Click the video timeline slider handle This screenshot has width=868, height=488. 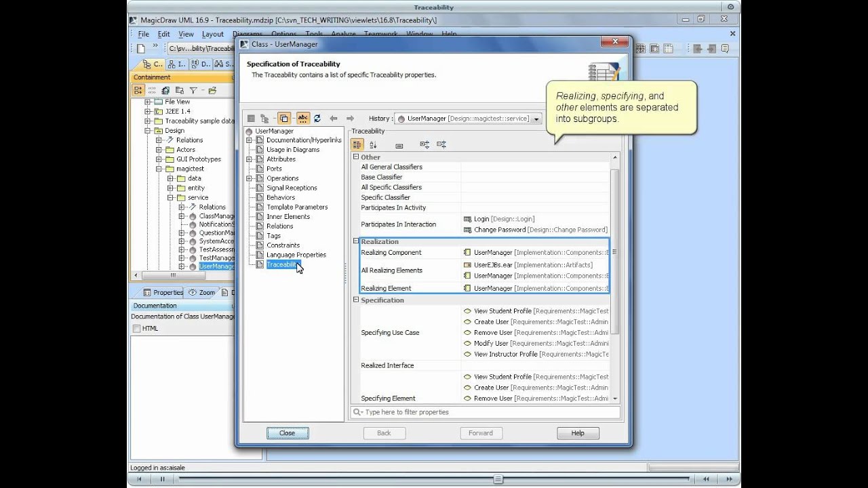[498, 479]
